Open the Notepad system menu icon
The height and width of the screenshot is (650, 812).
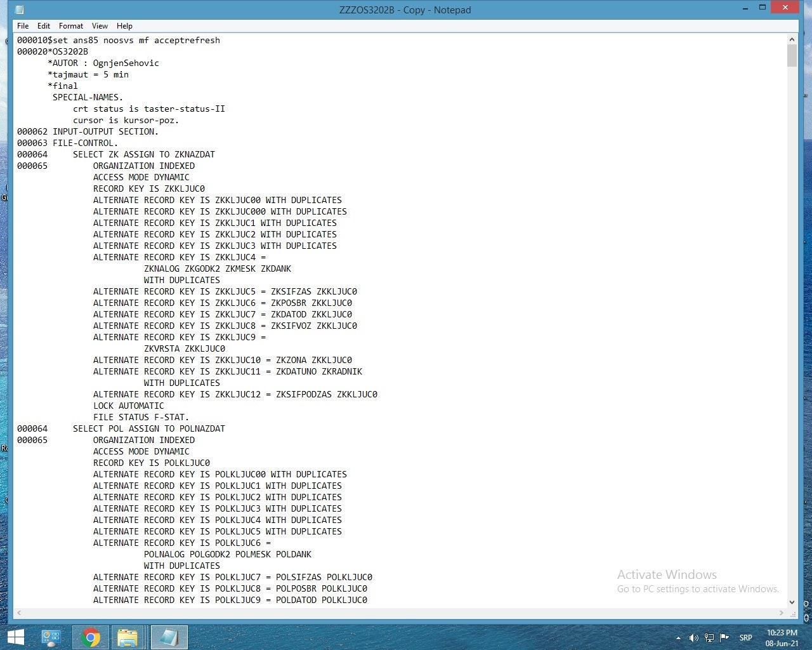(x=19, y=10)
